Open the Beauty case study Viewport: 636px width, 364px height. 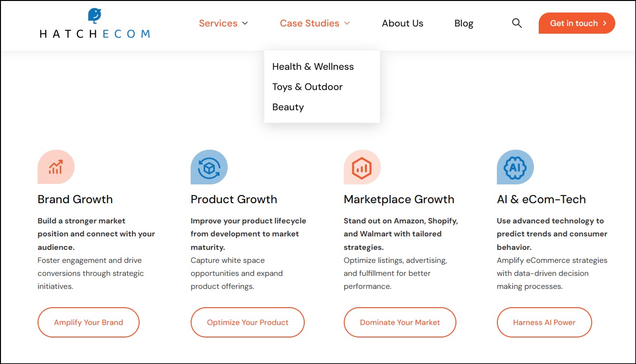(288, 107)
